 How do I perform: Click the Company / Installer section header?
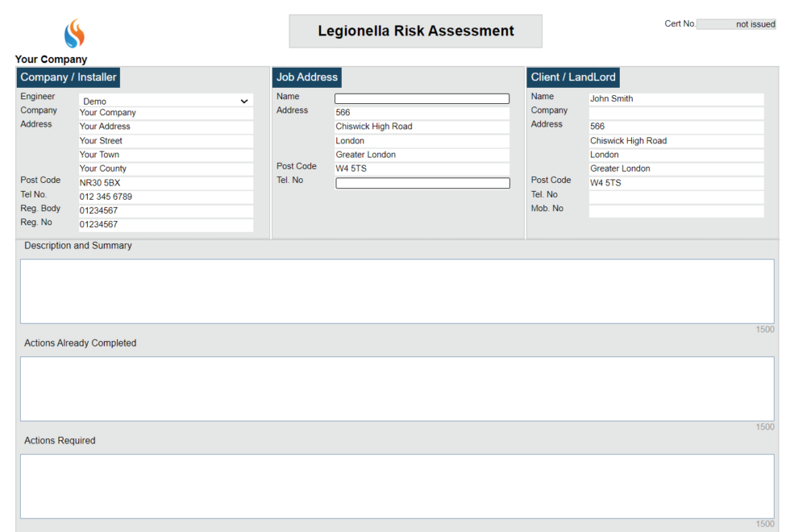coord(68,77)
